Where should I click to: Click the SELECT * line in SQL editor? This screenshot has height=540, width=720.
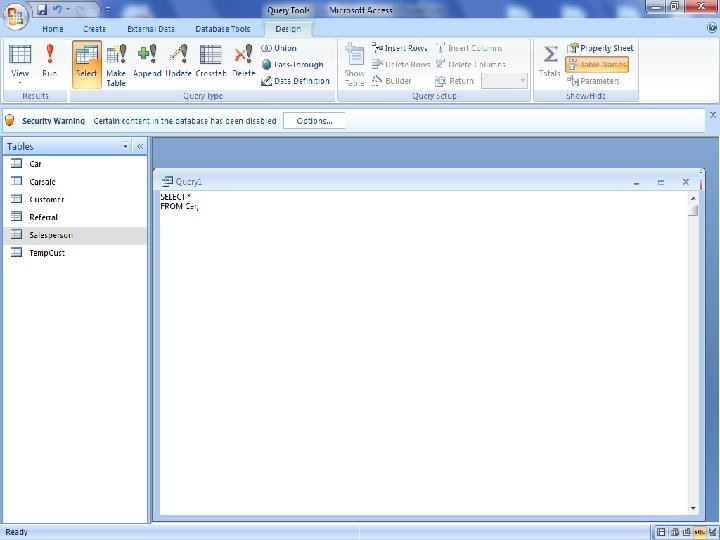(x=175, y=197)
